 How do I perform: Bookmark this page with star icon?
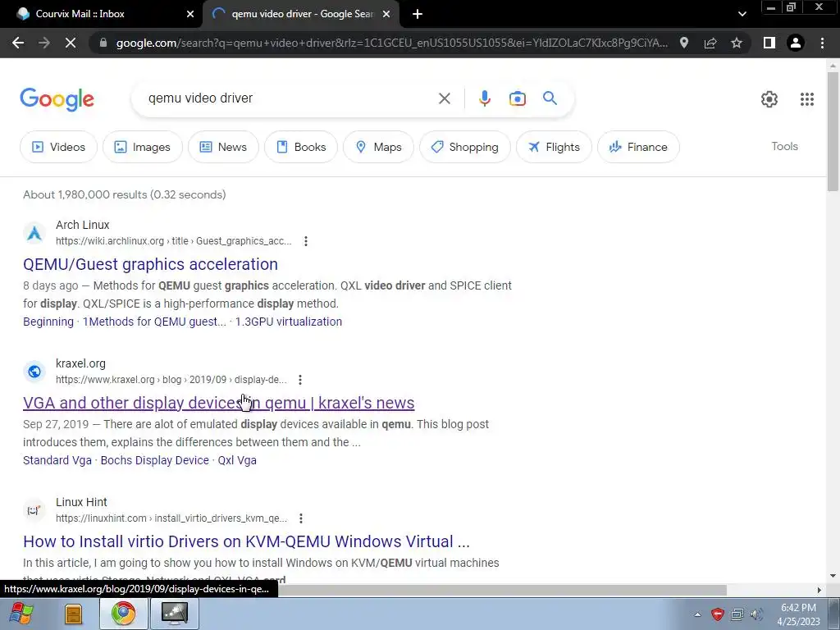pos(737,43)
